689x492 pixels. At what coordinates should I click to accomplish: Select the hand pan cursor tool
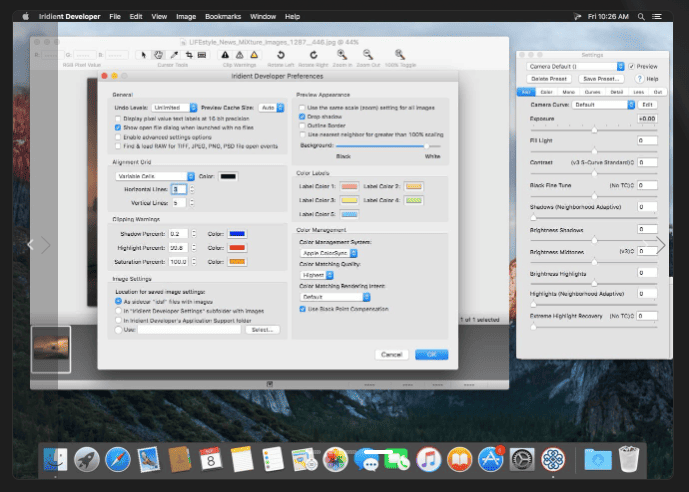(x=158, y=55)
